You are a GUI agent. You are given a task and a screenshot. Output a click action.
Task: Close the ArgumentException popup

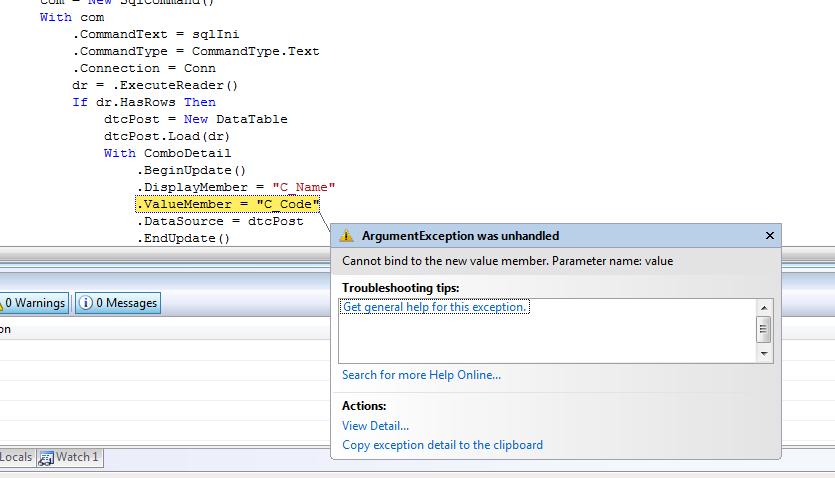tap(769, 236)
